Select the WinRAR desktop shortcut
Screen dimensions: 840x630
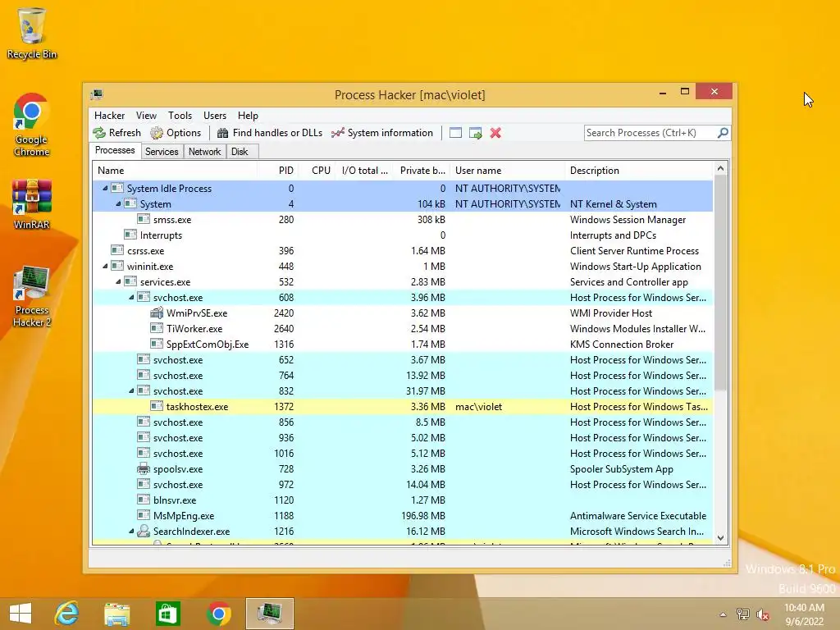32,204
